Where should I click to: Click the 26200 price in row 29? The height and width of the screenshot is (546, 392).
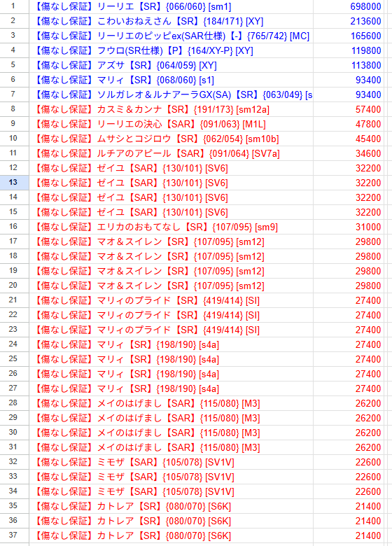tap(348, 418)
